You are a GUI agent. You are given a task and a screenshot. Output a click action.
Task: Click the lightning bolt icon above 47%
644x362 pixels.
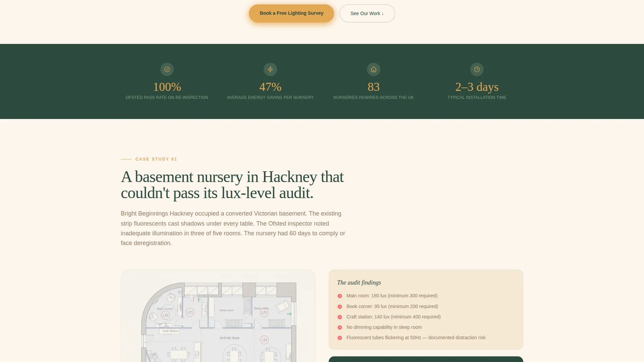[x=270, y=69]
